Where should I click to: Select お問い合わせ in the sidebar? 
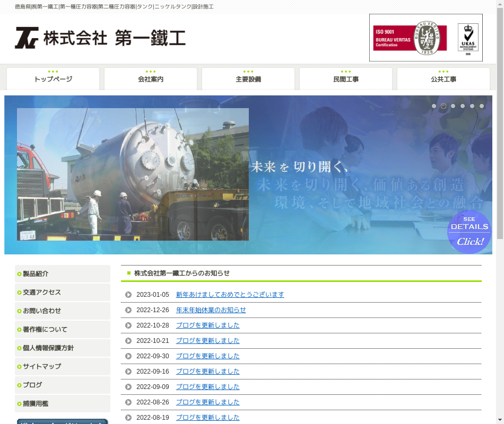coord(63,311)
